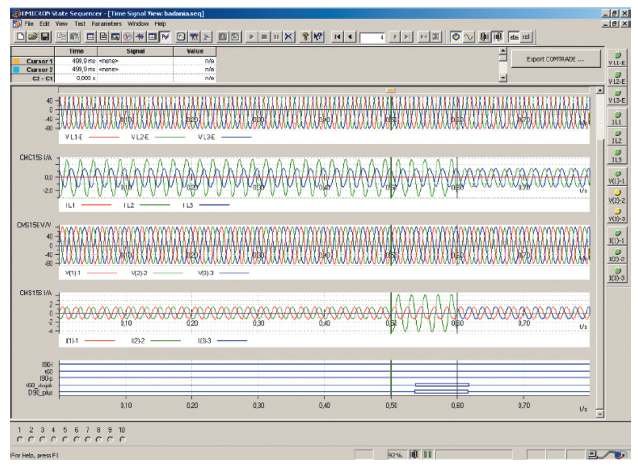
Task: Open the View menu
Action: click(61, 24)
